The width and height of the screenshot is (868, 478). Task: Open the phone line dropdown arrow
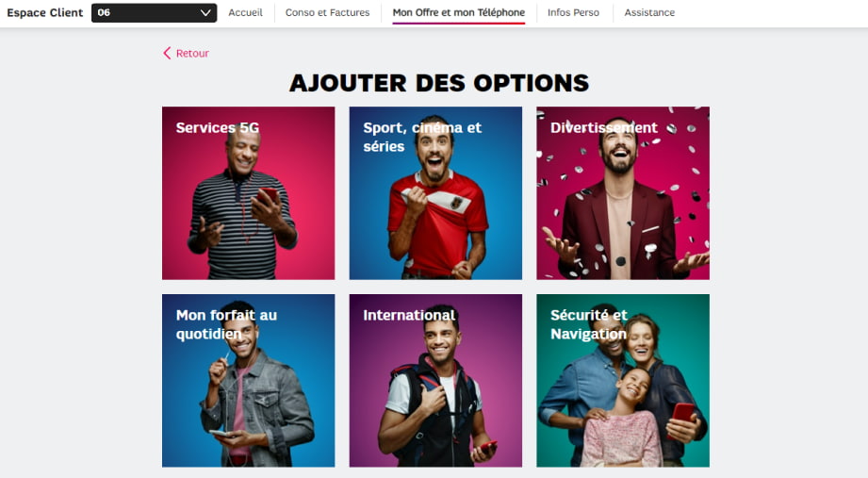[x=205, y=13]
